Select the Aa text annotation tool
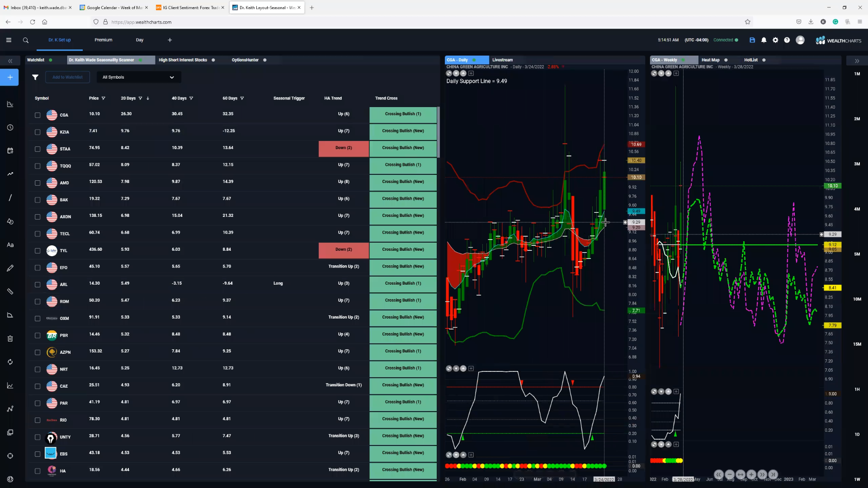Screen dimensions: 868x488 10,245
